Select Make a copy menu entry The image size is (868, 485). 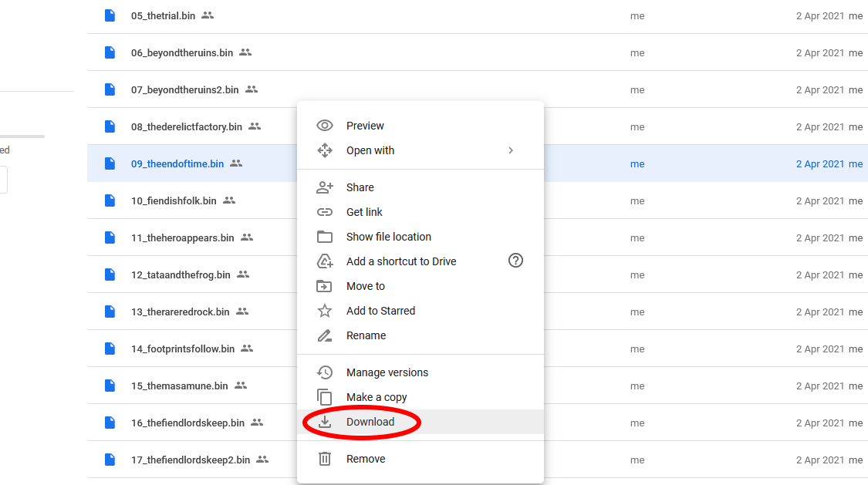pos(377,397)
